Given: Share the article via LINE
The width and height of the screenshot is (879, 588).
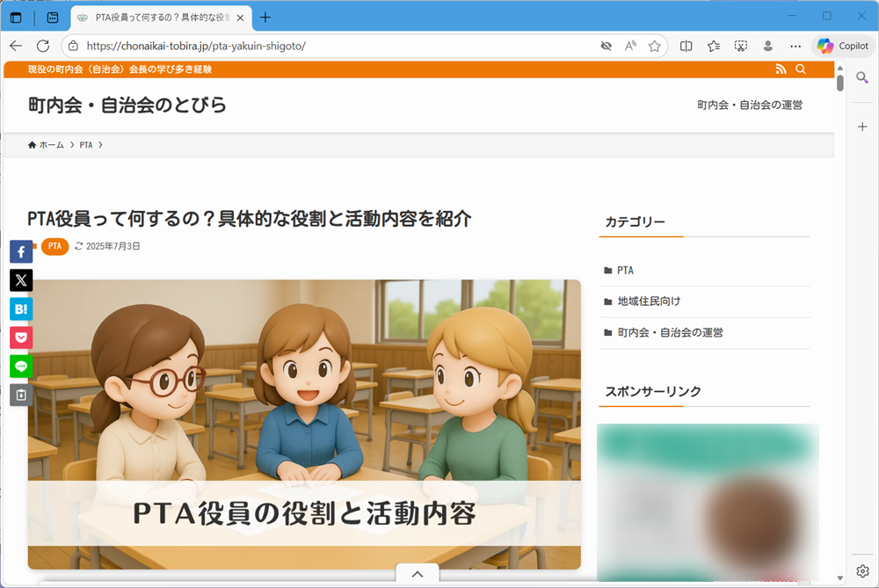Looking at the screenshot, I should click(x=21, y=367).
